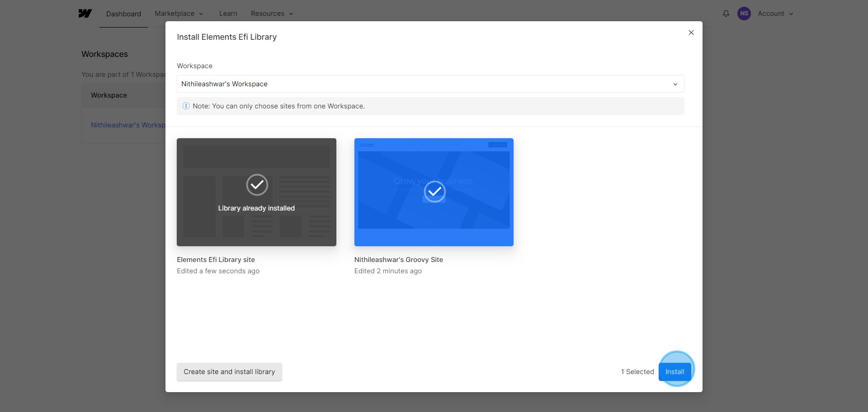Deselect Nithileashwar's Groovy Site checkmark
This screenshot has width=868, height=412.
point(434,192)
